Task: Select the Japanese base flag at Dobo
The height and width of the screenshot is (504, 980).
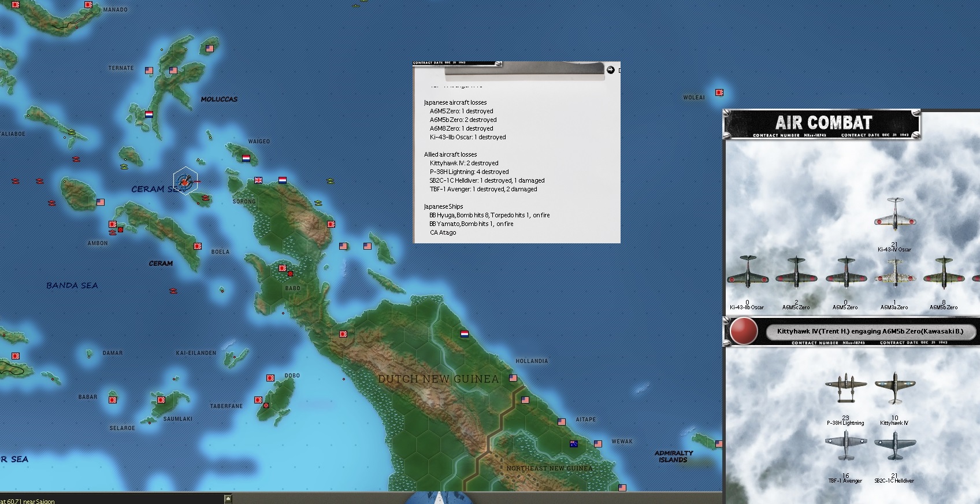Action: point(270,378)
